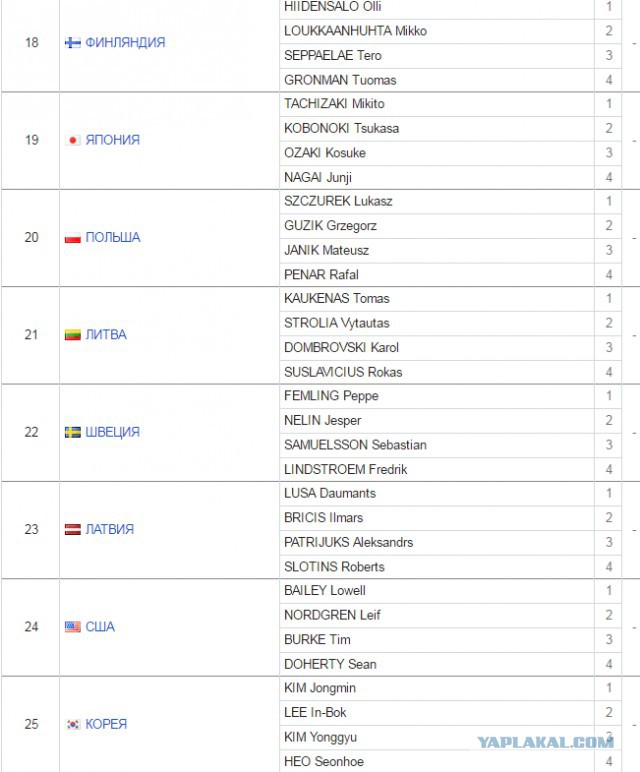Click the Lithuania flag icon
640x772 pixels.
tap(73, 335)
